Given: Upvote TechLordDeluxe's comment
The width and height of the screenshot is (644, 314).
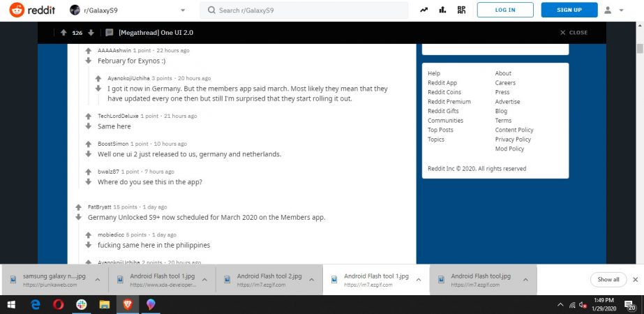Looking at the screenshot, I should pyautogui.click(x=88, y=117).
